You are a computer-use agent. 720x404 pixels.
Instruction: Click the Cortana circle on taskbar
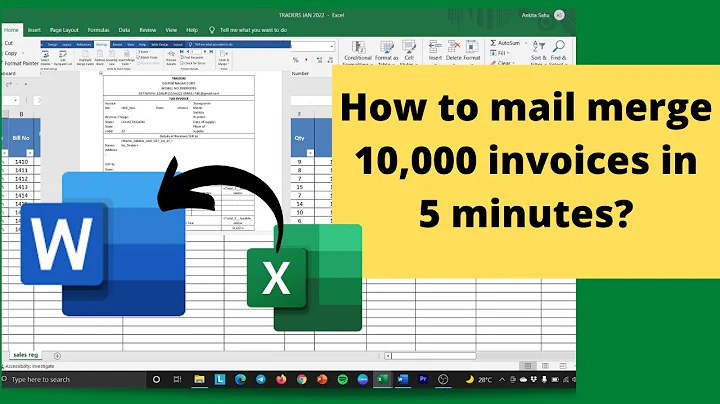tap(156, 379)
